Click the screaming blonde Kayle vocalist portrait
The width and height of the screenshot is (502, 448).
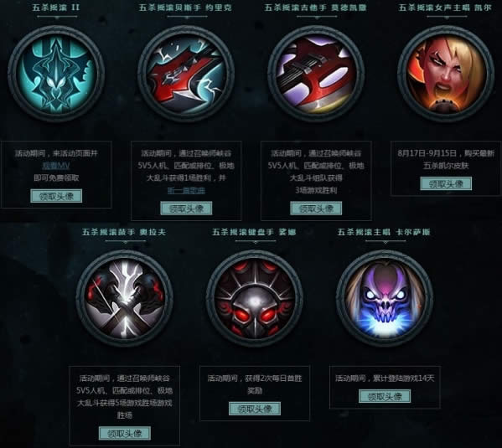[x=446, y=74]
